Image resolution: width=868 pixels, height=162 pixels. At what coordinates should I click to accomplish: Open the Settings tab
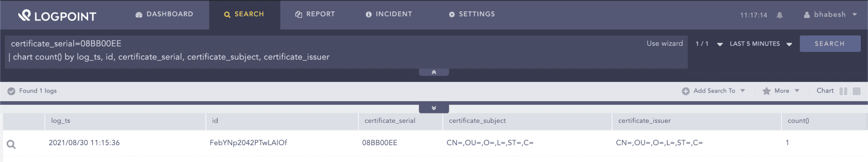click(x=472, y=14)
